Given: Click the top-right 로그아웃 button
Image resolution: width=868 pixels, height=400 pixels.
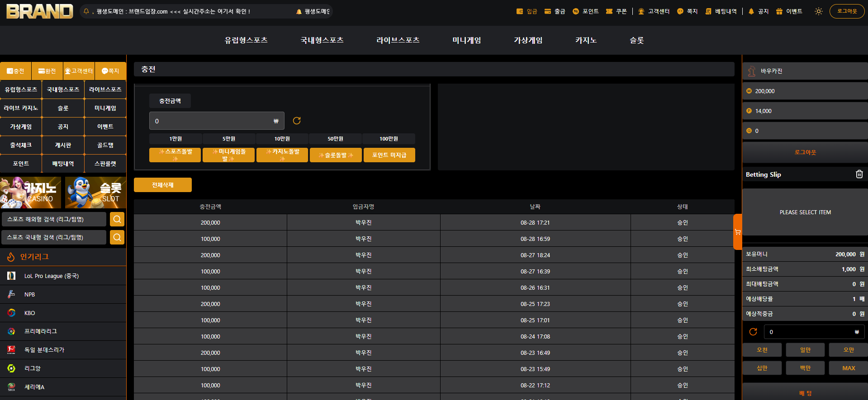Looking at the screenshot, I should [x=847, y=11].
